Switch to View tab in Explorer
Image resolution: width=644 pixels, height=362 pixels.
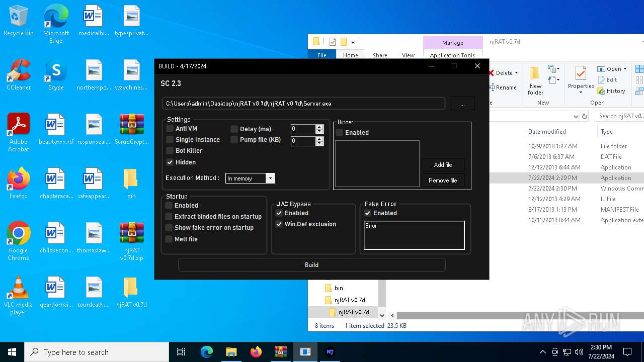click(x=408, y=55)
